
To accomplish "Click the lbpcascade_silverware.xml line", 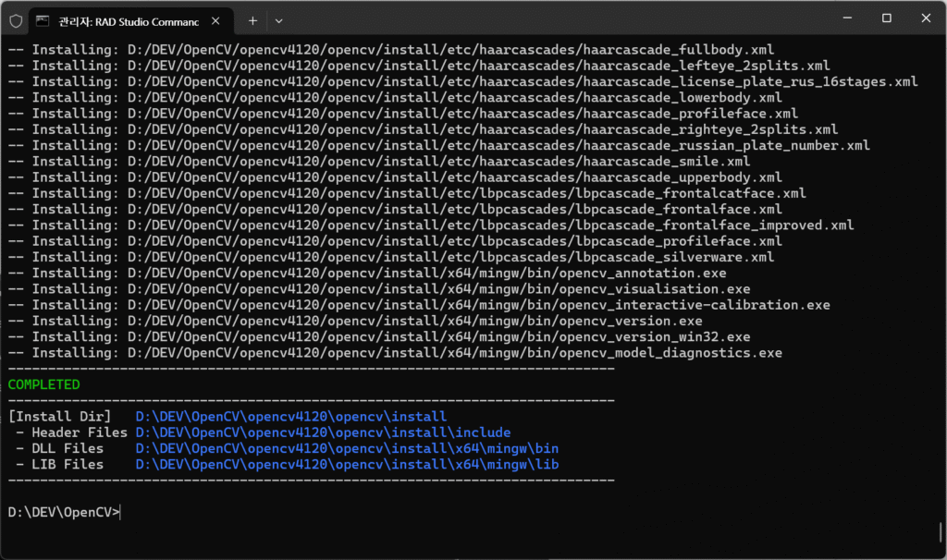I will (391, 257).
